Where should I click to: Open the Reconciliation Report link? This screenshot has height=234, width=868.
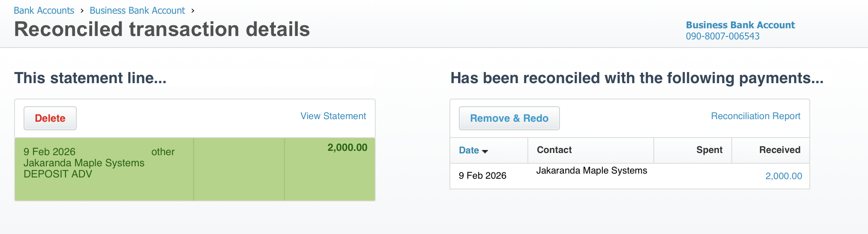755,116
